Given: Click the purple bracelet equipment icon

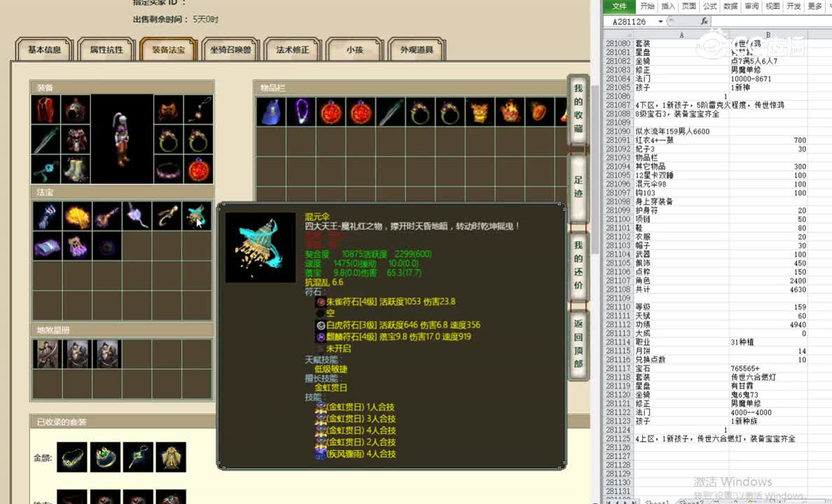Looking at the screenshot, I should coord(169,170).
